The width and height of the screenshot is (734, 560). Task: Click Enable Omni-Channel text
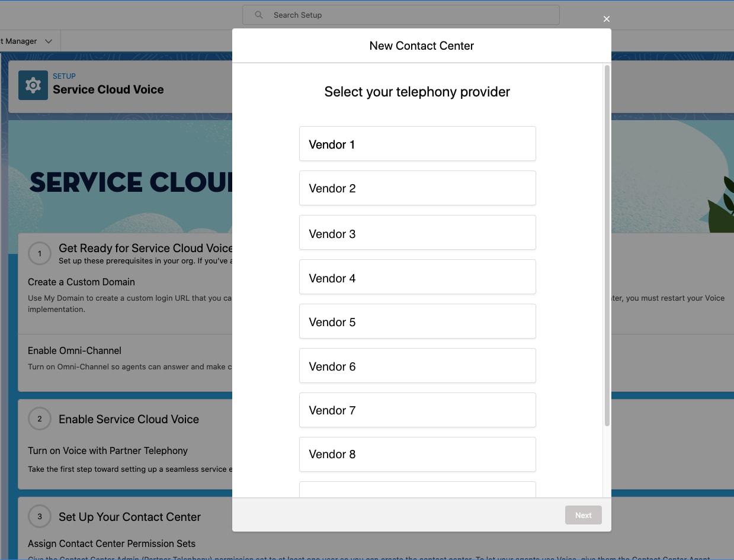75,350
